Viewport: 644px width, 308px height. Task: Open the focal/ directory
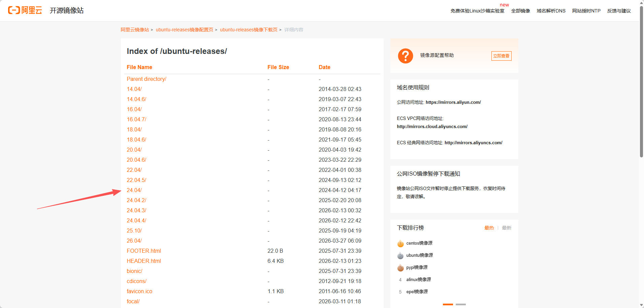tap(133, 301)
